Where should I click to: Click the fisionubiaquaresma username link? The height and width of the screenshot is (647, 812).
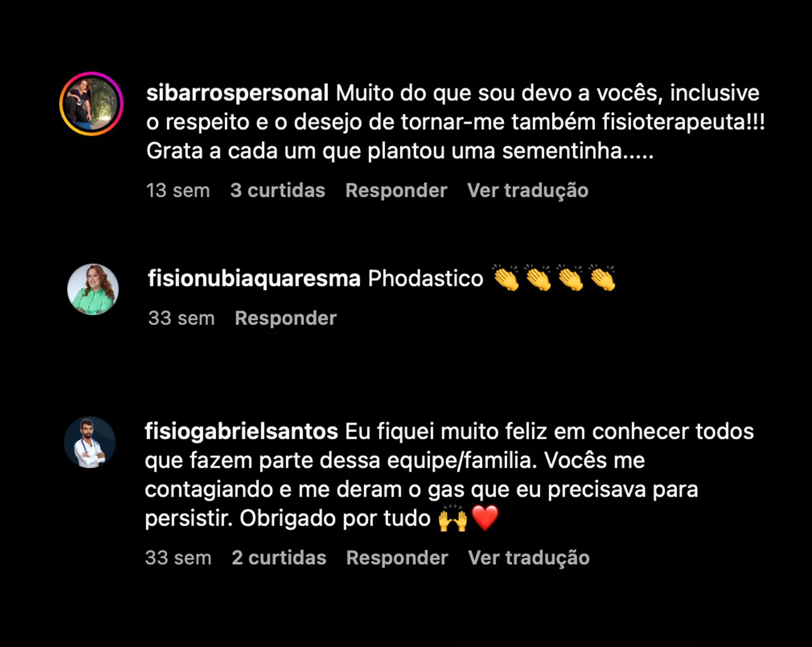[x=254, y=279]
